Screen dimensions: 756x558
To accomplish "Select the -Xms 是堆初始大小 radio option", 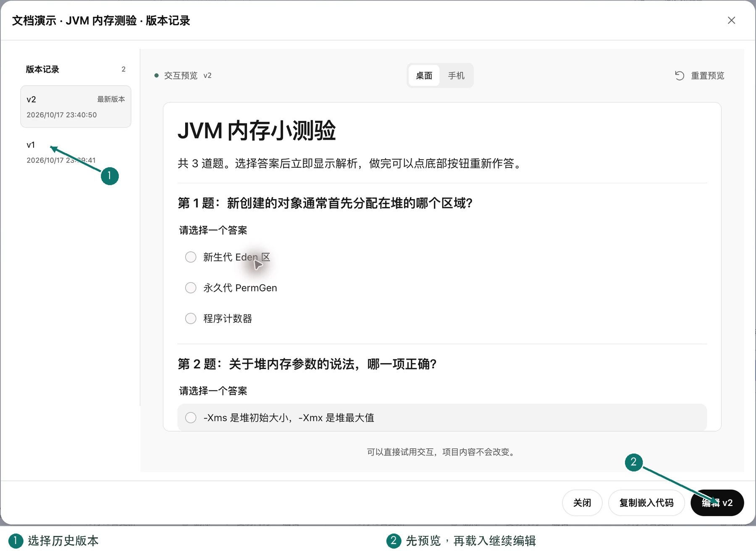I will tap(191, 417).
